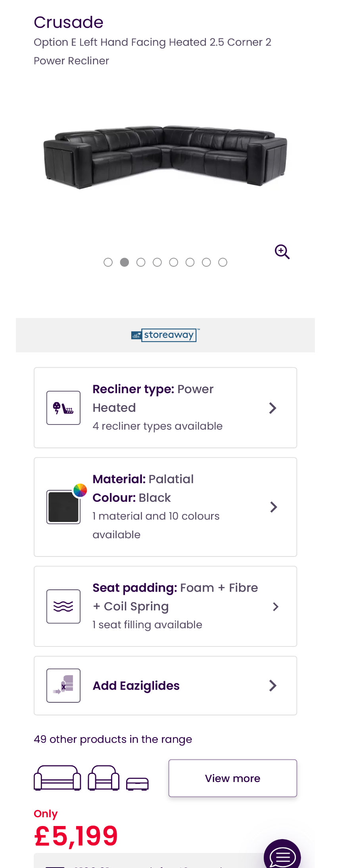Select the third image carousel dot
Viewport: 351px width, 868px height.
click(141, 262)
